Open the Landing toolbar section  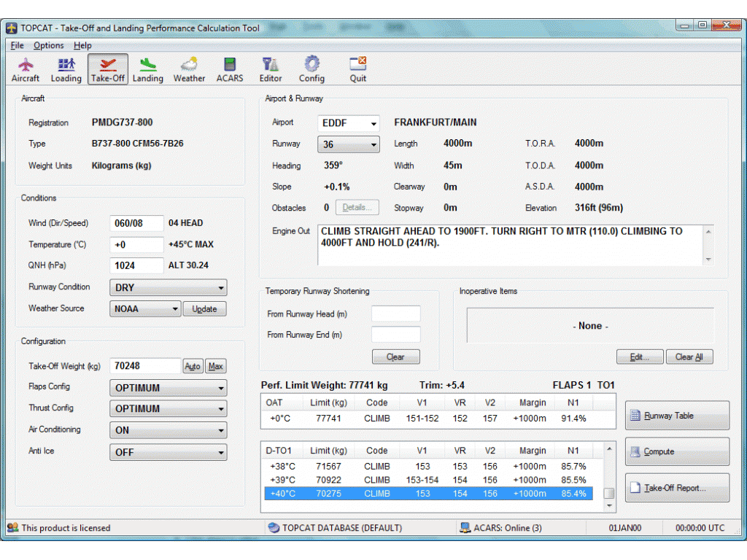coord(147,69)
